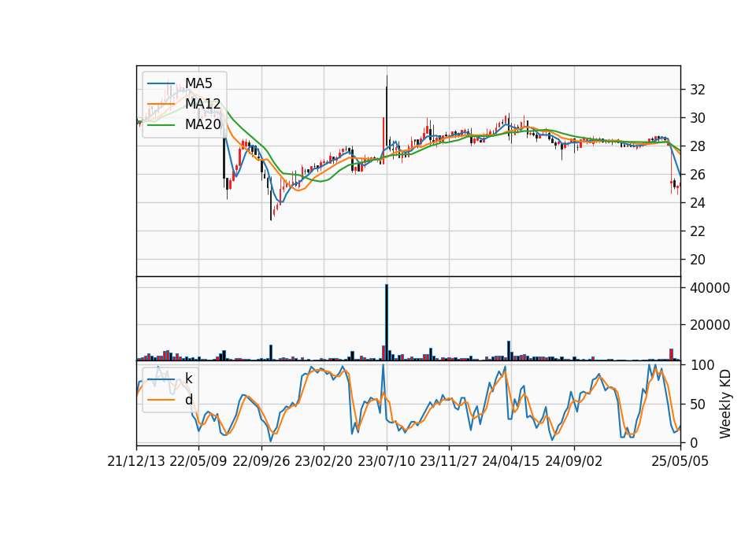Click the k legend label in KD panel

(x=188, y=379)
